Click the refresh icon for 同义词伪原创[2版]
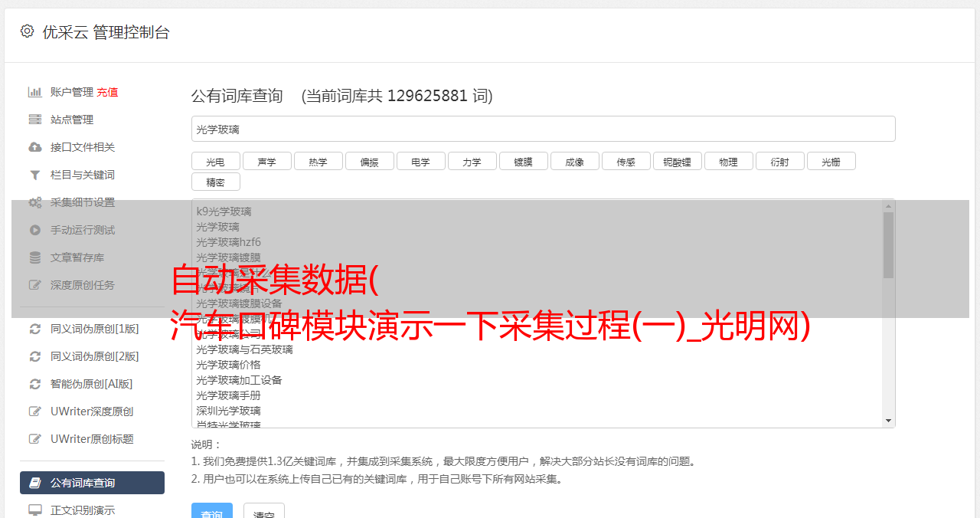This screenshot has height=518, width=980. click(34, 356)
